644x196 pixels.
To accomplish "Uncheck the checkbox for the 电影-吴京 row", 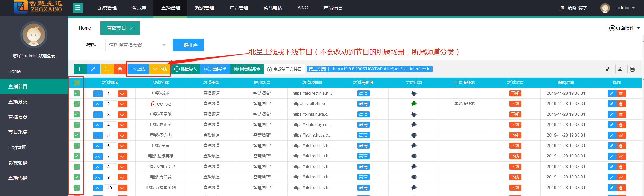I will 77,146.
